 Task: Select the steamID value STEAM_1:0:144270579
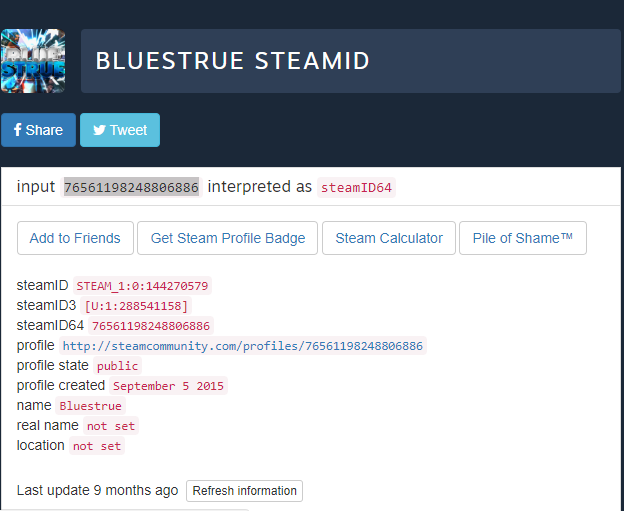[142, 286]
